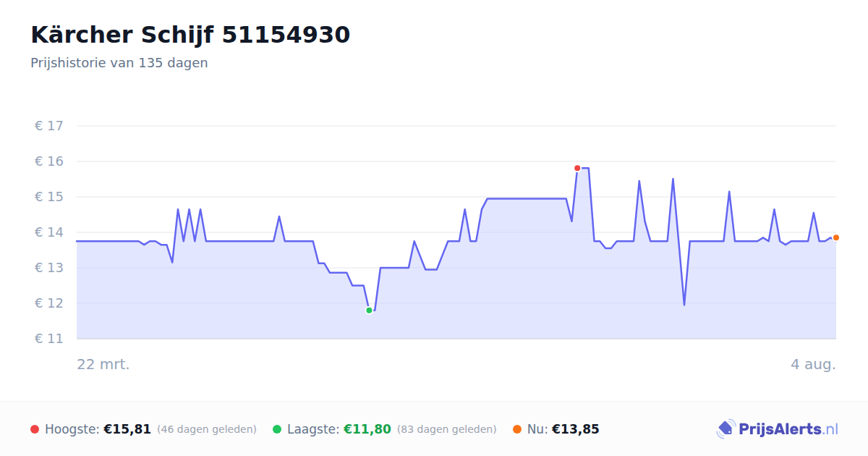This screenshot has width=868, height=456.
Task: Click current price value €13,85
Action: [576, 429]
